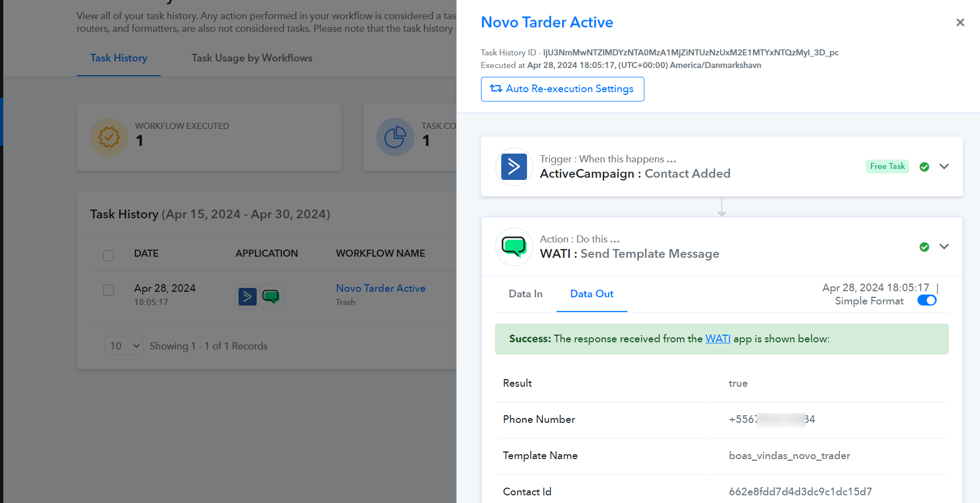Click the Workflow Executed badge icon
Image resolution: width=980 pixels, height=503 pixels.
109,137
